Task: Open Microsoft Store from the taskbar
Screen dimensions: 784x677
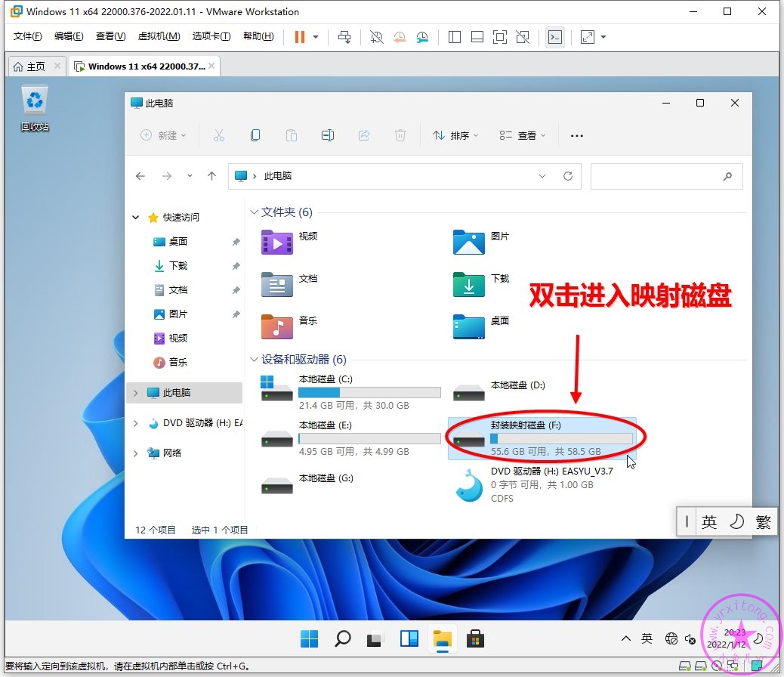Action: [x=476, y=639]
